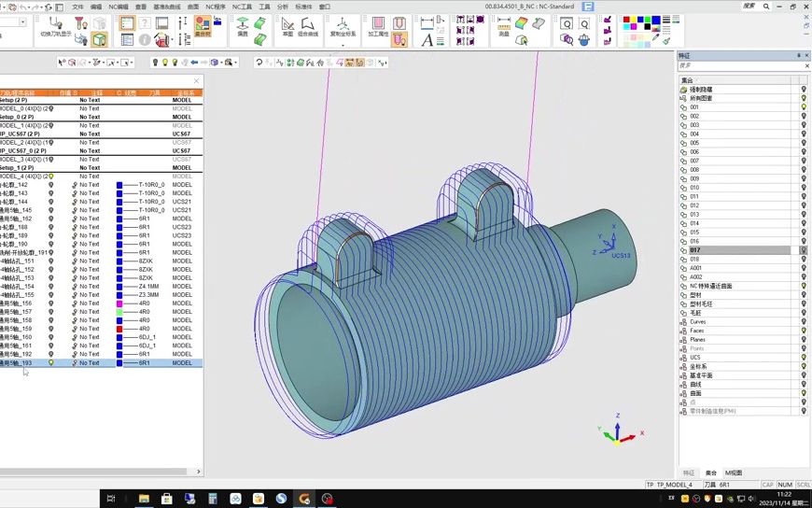
Task: Open the 草图 sketch tool
Action: click(x=287, y=23)
